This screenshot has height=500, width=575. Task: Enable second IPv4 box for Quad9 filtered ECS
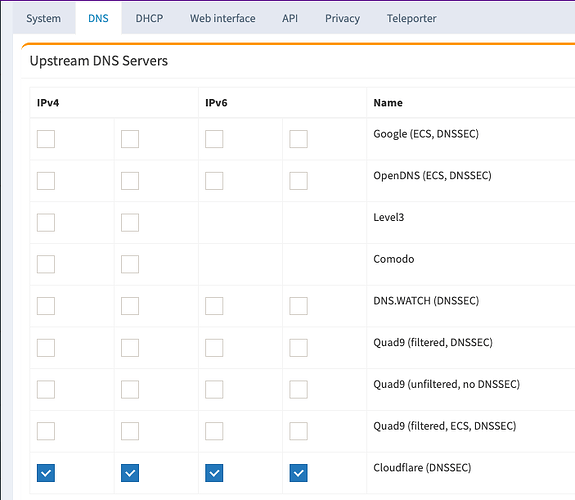(130, 431)
